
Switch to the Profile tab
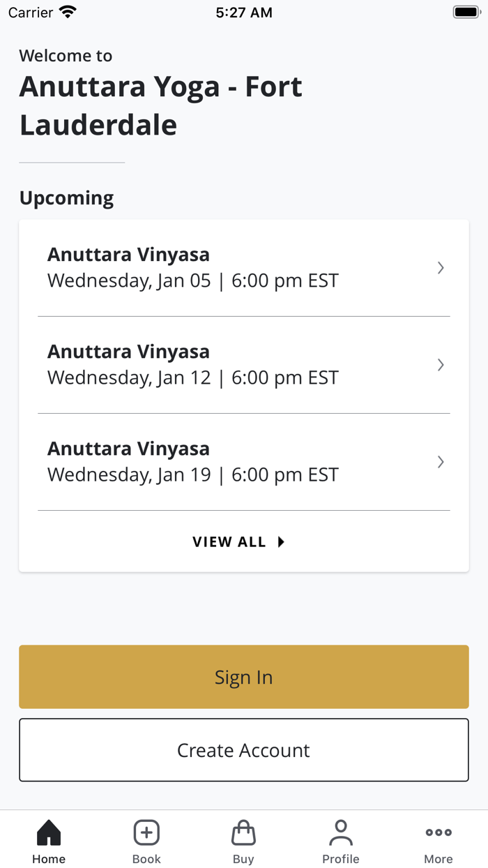pyautogui.click(x=341, y=841)
